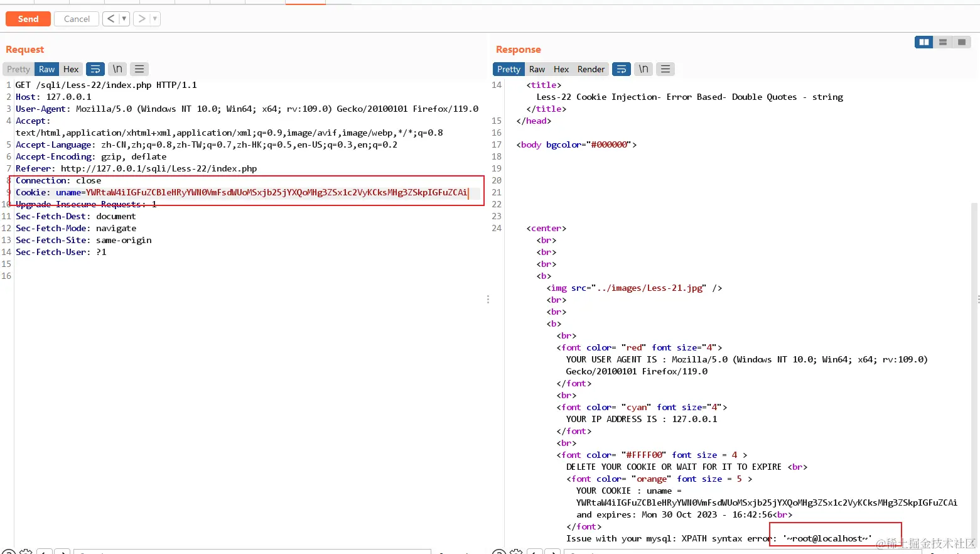Click the Referer header line
This screenshot has width=980, height=554.
click(x=136, y=168)
